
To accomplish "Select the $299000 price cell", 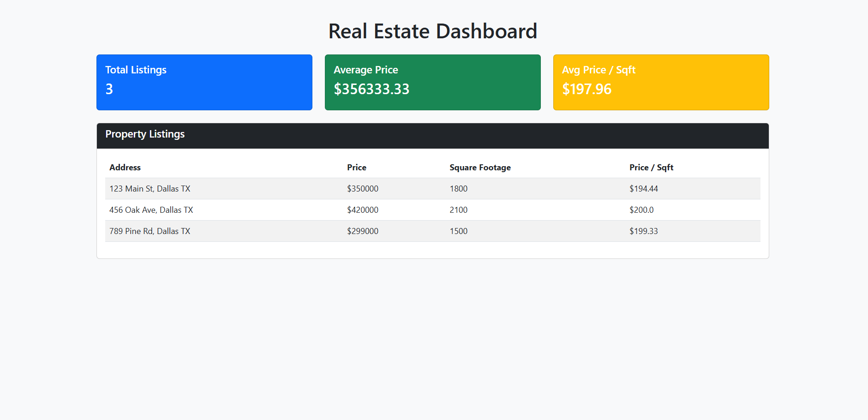I will [363, 231].
